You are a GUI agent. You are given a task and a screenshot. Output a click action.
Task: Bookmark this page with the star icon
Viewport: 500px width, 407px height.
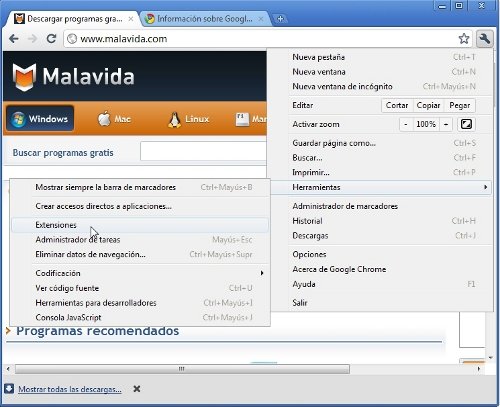point(464,39)
